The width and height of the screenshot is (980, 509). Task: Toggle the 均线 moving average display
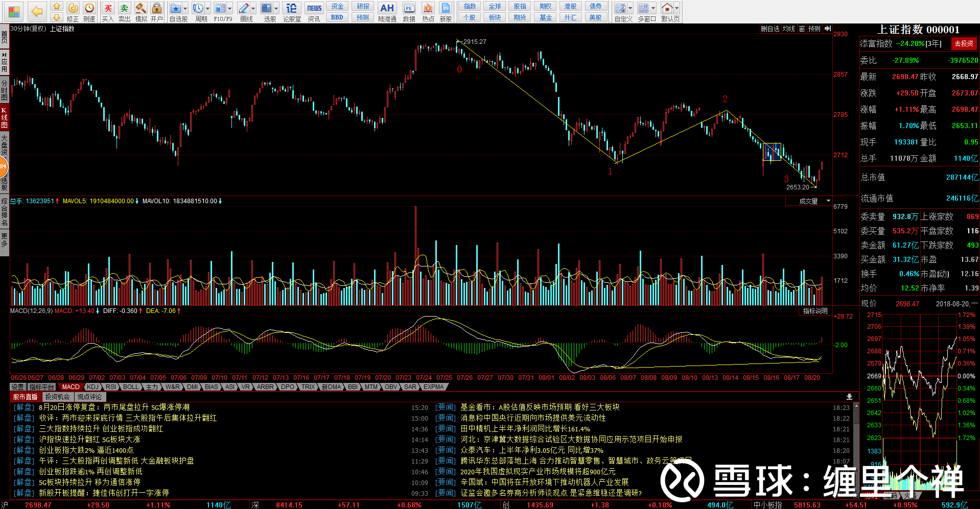(x=789, y=29)
